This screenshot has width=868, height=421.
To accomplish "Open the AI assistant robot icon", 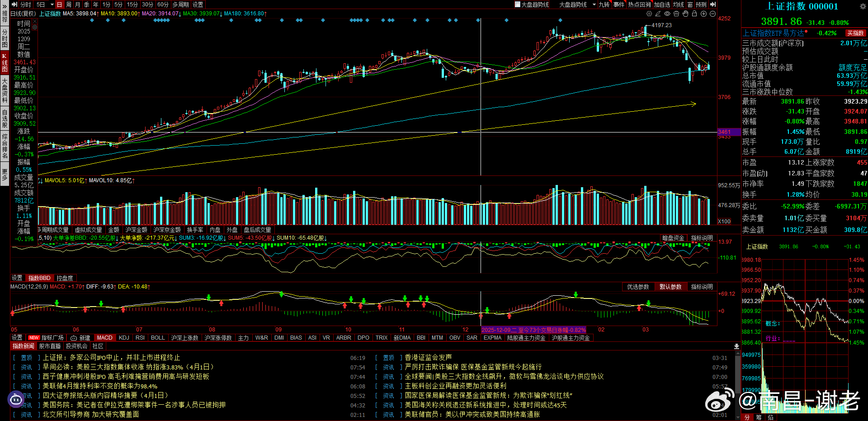I will click(16, 399).
